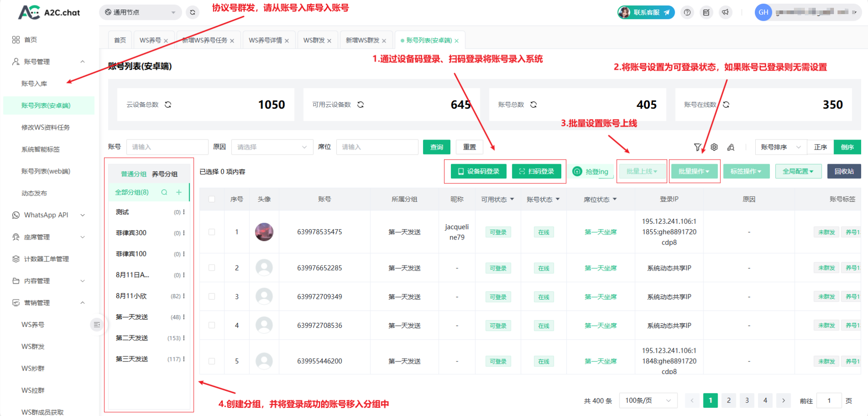
Task: Select all rows with header checkbox
Action: point(212,199)
